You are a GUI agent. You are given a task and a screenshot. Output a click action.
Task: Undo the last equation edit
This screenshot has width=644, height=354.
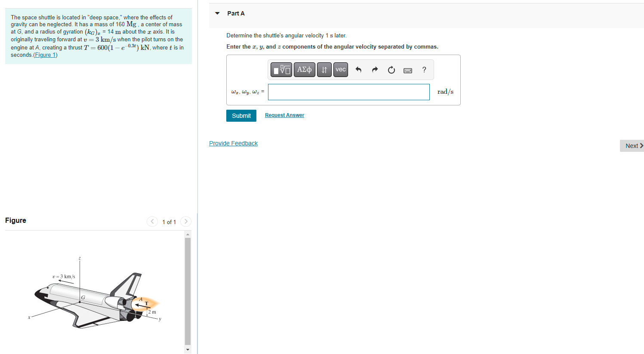(358, 70)
